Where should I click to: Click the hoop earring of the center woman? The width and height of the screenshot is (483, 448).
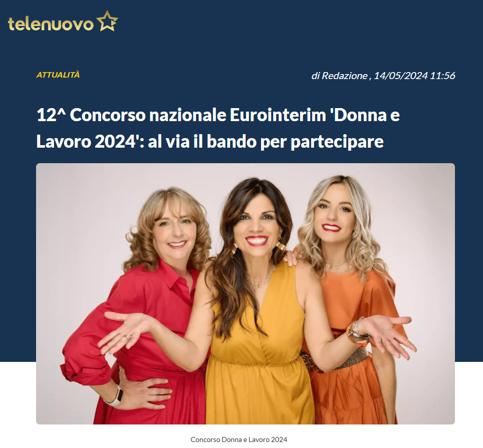pos(281,247)
